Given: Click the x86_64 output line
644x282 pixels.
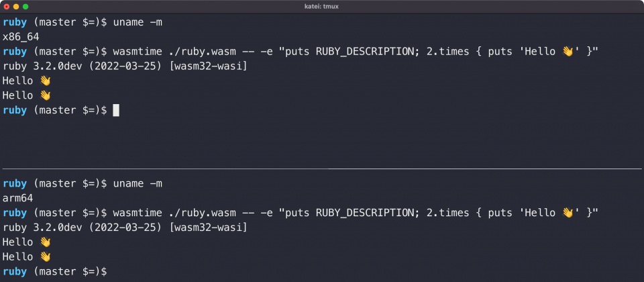Looking at the screenshot, I should (21, 37).
